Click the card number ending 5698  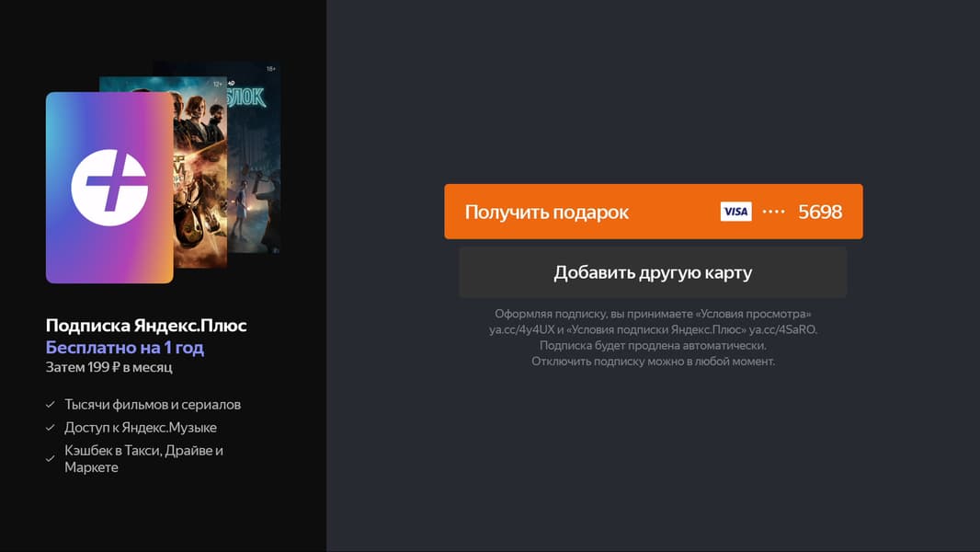pos(820,212)
